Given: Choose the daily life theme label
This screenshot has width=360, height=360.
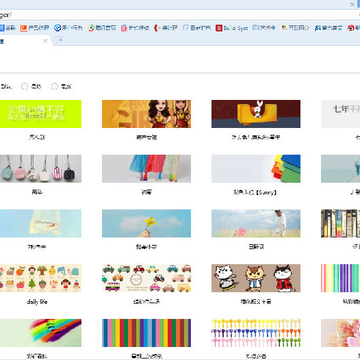Looking at the screenshot, I should [x=37, y=302].
